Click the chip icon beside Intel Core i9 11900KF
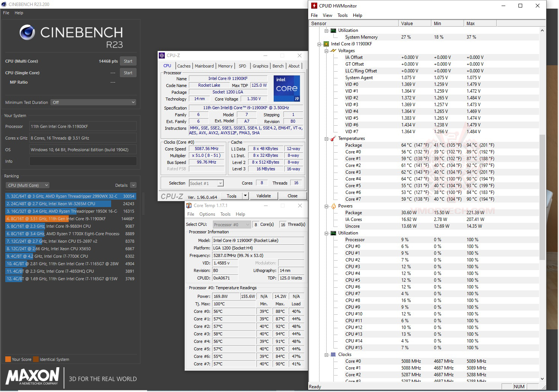The width and height of the screenshot is (559, 392). (x=326, y=44)
